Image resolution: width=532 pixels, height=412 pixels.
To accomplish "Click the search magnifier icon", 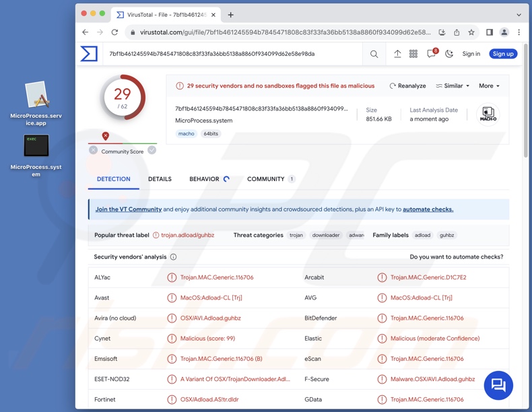I will pos(374,54).
